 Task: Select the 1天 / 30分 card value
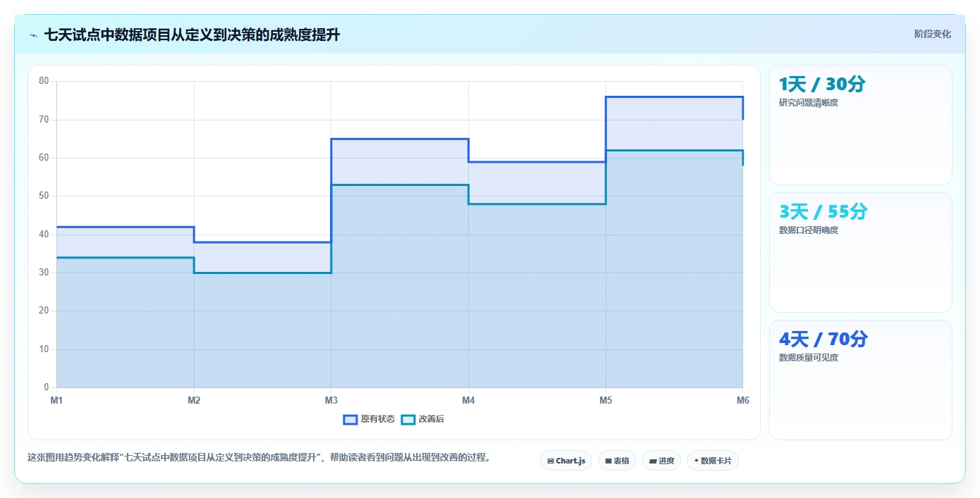[822, 85]
